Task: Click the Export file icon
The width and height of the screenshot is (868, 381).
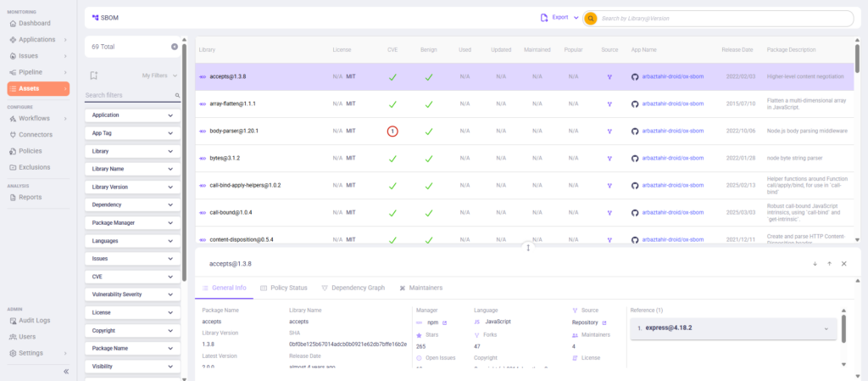Action: 544,18
